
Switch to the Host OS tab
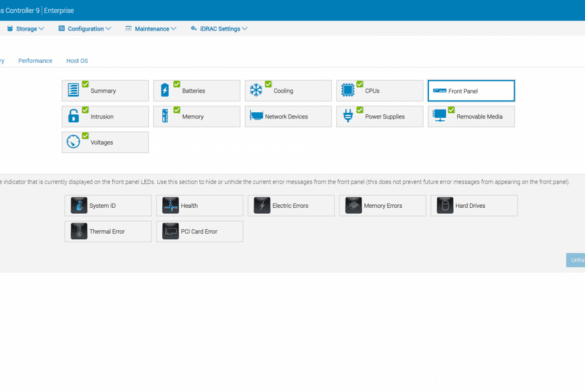(x=77, y=61)
